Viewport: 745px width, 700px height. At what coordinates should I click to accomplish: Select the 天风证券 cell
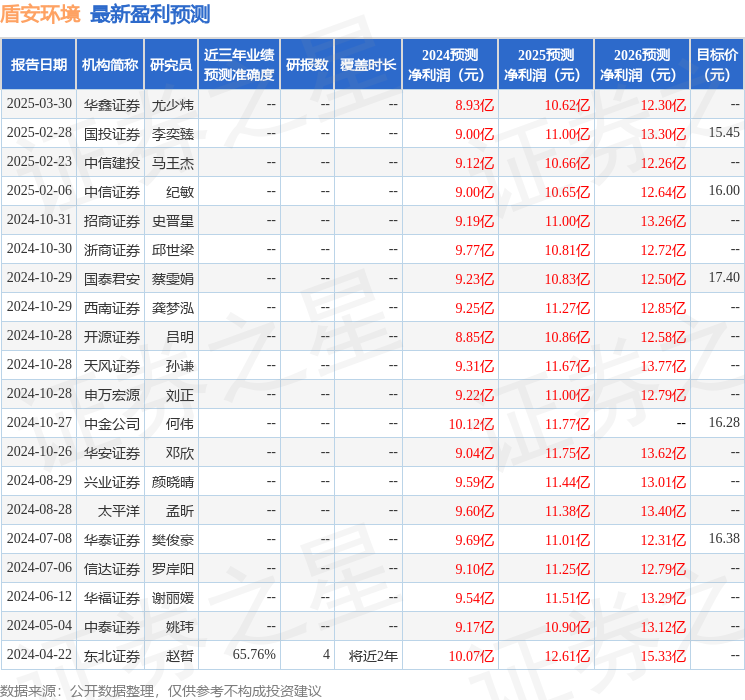coord(112,365)
